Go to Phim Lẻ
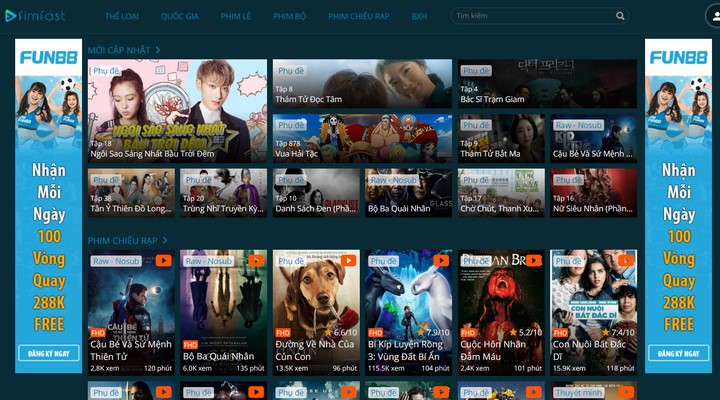The height and width of the screenshot is (400, 720). click(236, 17)
